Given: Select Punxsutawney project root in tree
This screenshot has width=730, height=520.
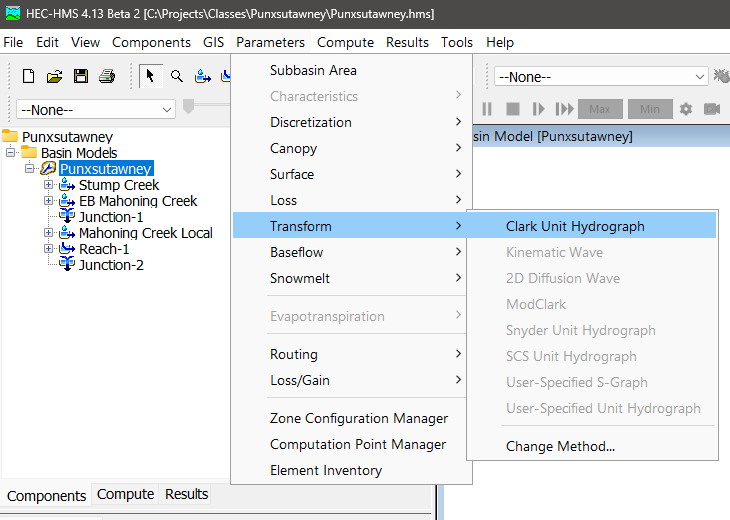Looking at the screenshot, I should click(68, 137).
